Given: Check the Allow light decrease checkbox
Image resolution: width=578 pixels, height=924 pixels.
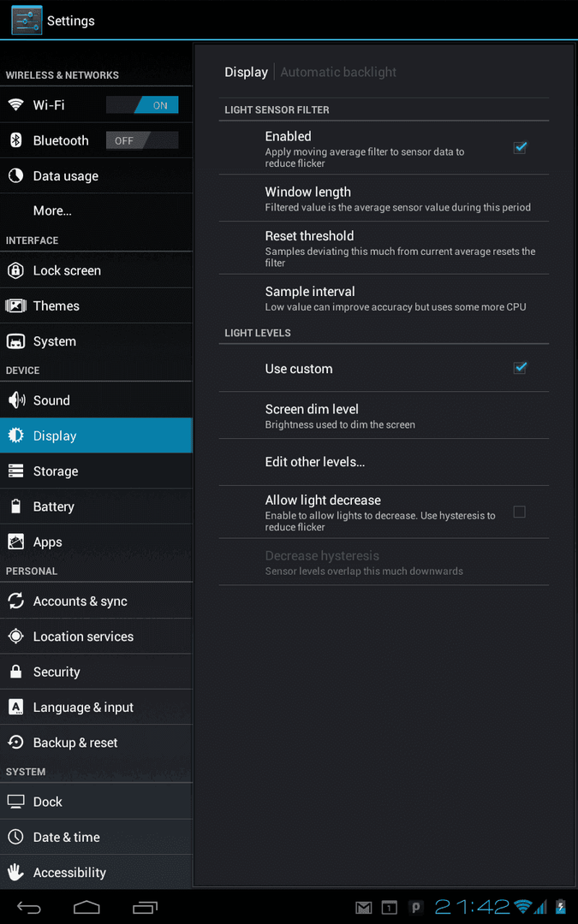Looking at the screenshot, I should tap(519, 512).
